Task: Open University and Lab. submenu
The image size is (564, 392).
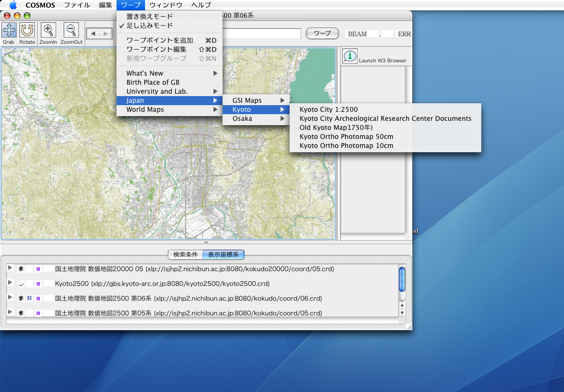Action: pos(169,91)
